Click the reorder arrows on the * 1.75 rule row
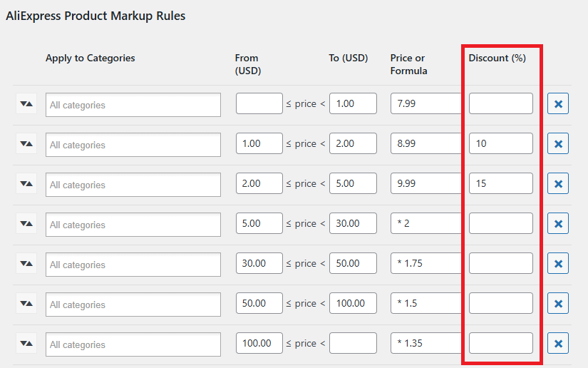This screenshot has width=588, height=368. pyautogui.click(x=26, y=263)
